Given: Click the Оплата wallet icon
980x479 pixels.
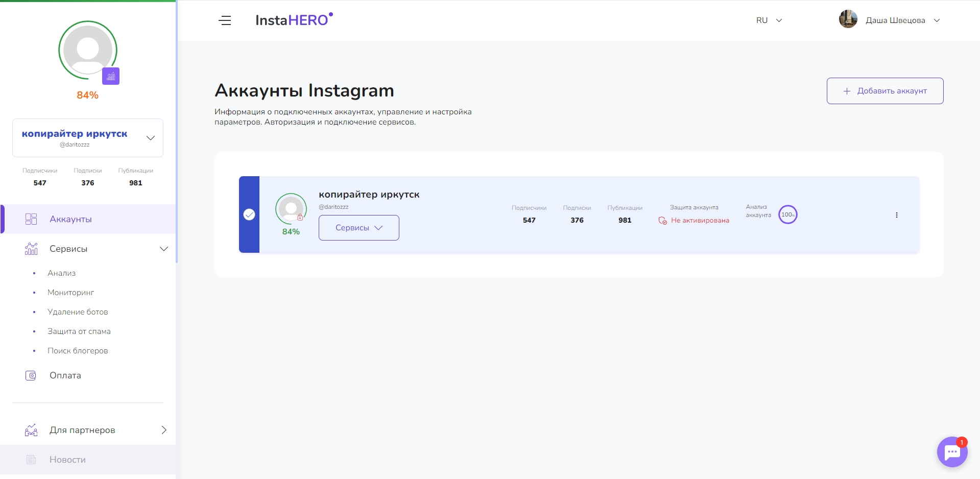Looking at the screenshot, I should coord(31,375).
